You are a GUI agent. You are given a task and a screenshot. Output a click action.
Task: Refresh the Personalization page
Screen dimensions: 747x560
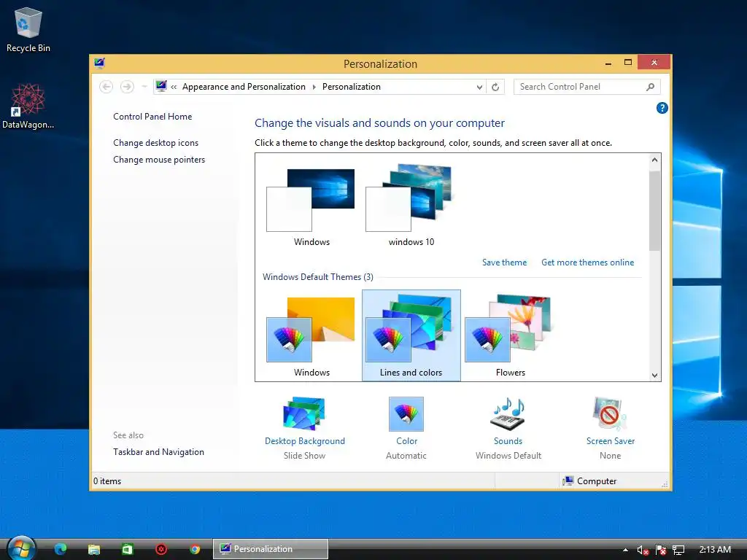pos(495,87)
